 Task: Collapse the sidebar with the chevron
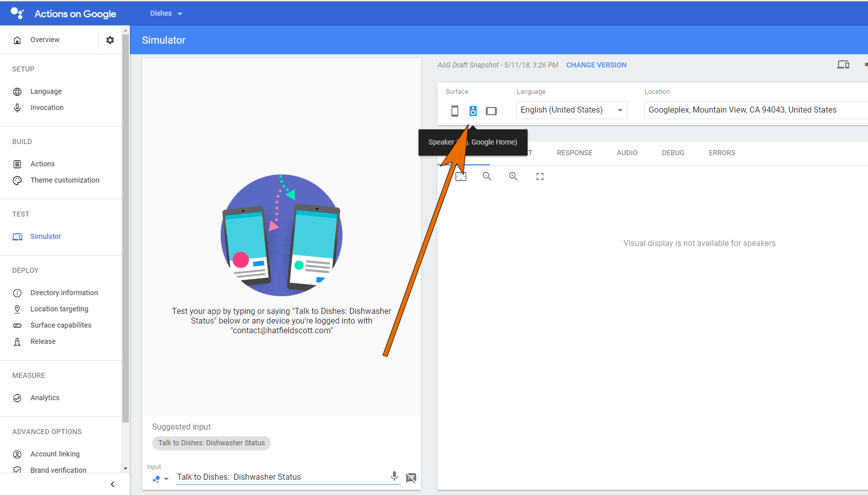pos(113,484)
